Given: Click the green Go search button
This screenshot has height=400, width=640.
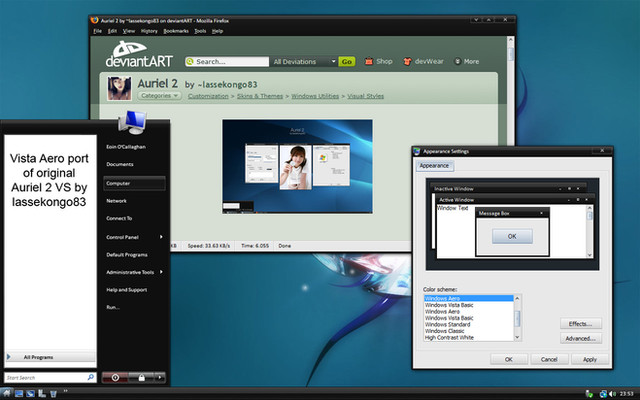Looking at the screenshot, I should click(x=347, y=62).
